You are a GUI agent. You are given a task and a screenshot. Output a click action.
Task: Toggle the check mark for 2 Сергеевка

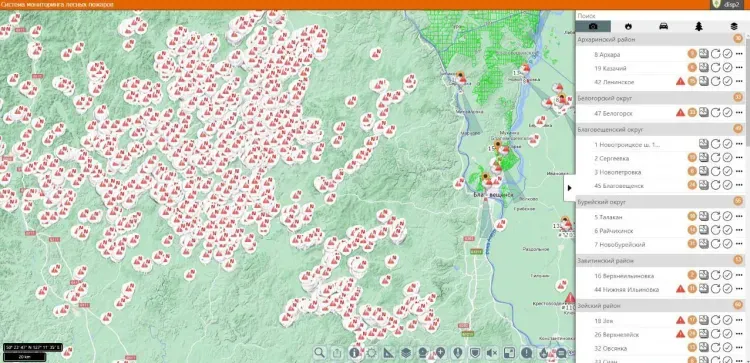(728, 158)
